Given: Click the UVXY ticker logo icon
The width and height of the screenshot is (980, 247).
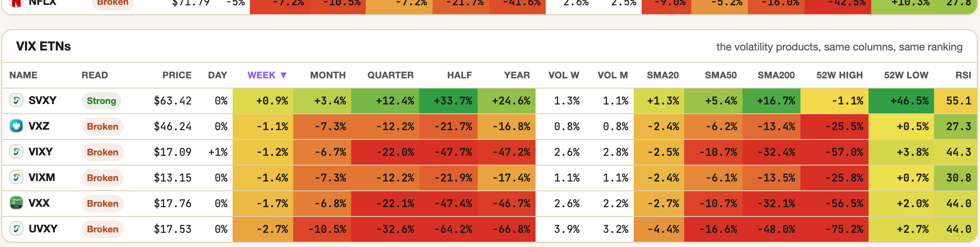Looking at the screenshot, I should point(16,229).
